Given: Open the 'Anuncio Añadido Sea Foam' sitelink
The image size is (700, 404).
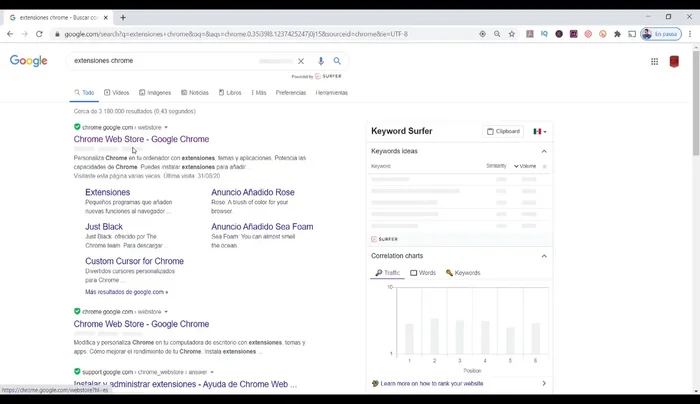Looking at the screenshot, I should pyautogui.click(x=262, y=227).
